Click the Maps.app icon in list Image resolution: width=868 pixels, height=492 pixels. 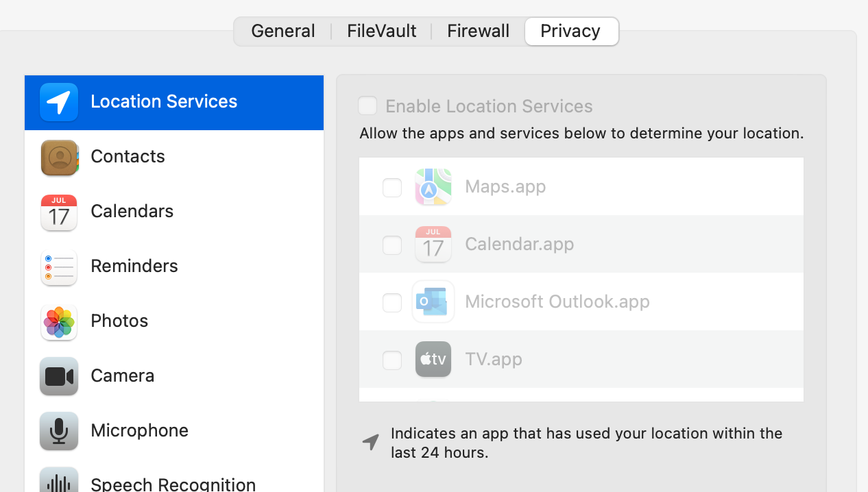point(433,187)
